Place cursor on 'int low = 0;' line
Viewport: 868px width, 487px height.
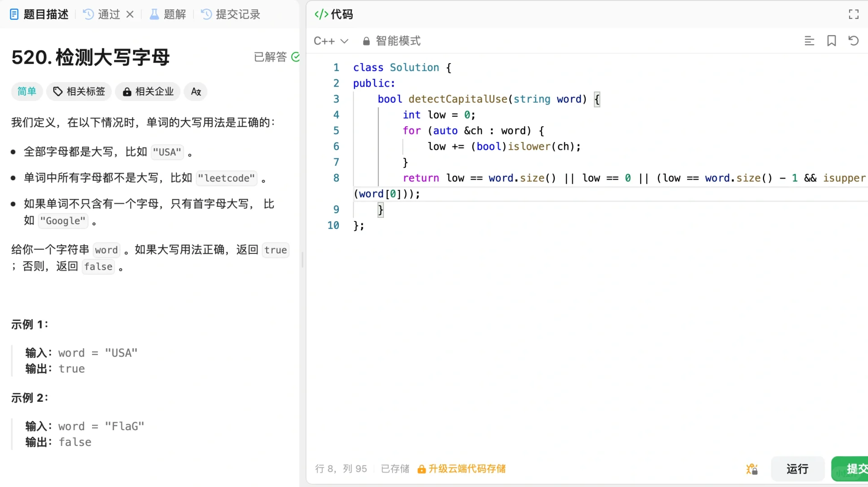pyautogui.click(x=439, y=115)
